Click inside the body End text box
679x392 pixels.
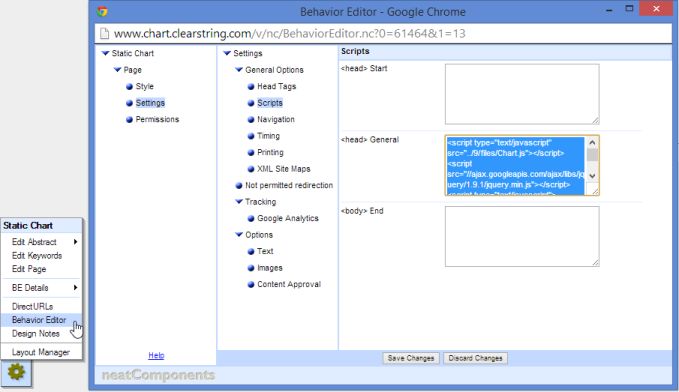click(x=522, y=236)
